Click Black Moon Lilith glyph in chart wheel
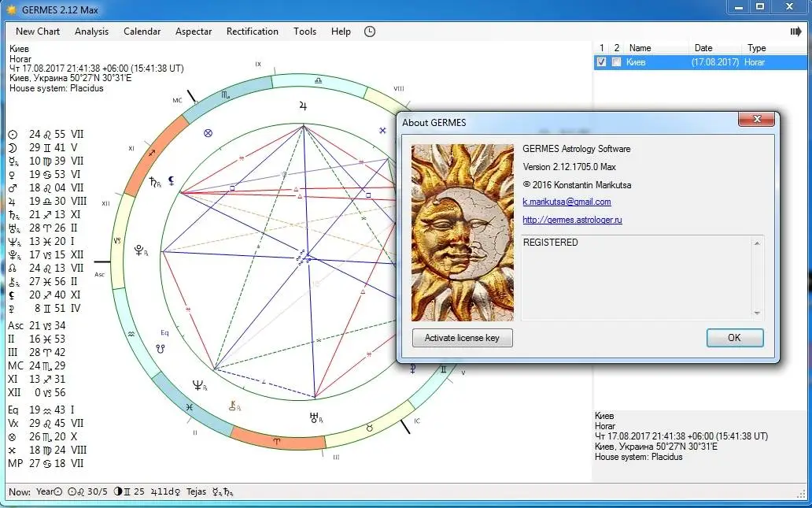812x508 pixels. click(172, 180)
